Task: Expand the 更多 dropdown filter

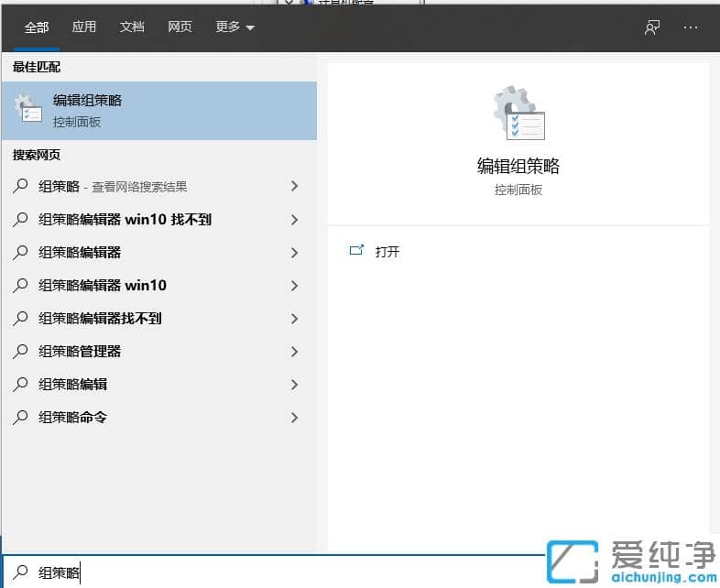Action: click(x=235, y=27)
